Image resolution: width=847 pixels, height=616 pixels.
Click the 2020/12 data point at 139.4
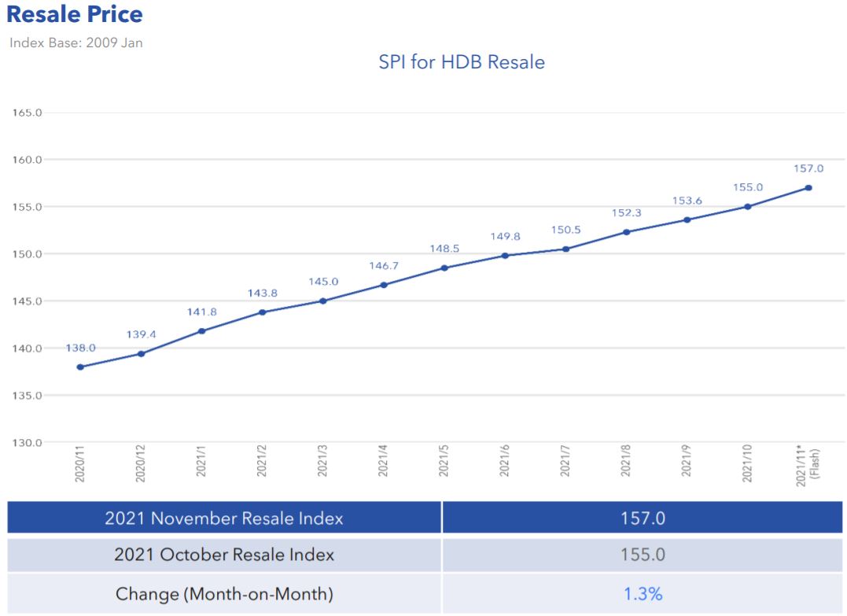pyautogui.click(x=141, y=354)
